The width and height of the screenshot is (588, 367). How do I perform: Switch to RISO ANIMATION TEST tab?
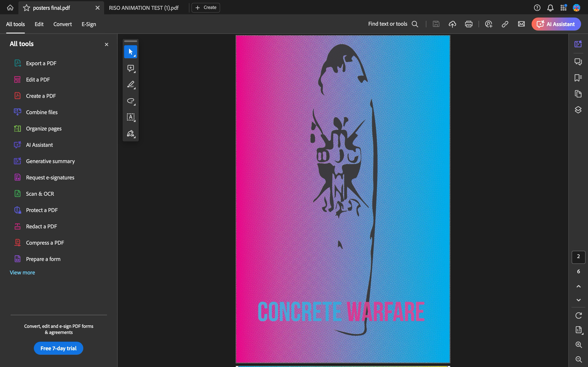(x=144, y=8)
